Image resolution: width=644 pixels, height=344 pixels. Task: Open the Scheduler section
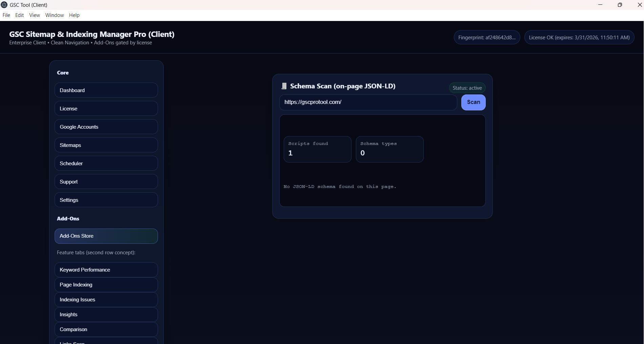coord(106,164)
